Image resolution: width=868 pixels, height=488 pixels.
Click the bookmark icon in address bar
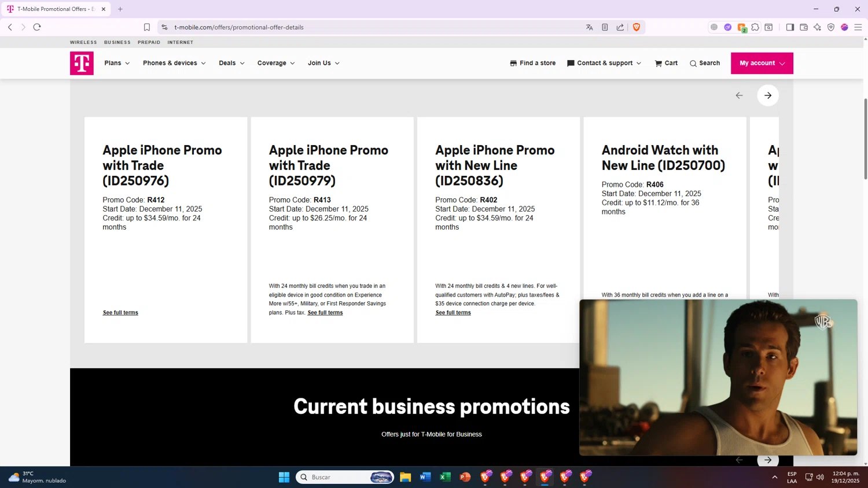pos(147,27)
